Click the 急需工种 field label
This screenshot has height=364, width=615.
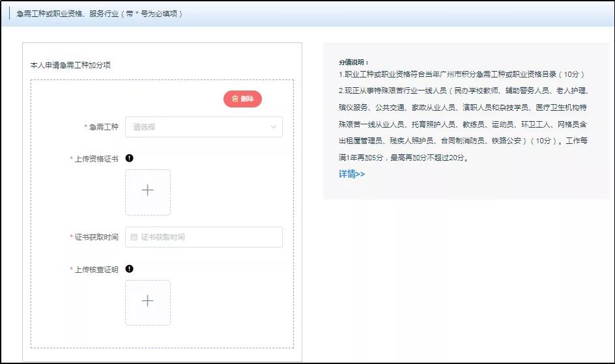[x=104, y=127]
